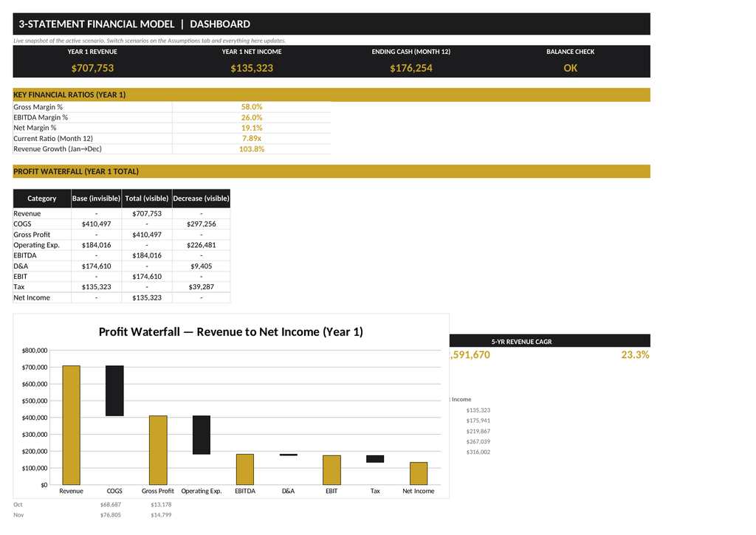This screenshot has height=535, width=756.
Task: Select the Operating Exp. row label in table
Action: point(37,245)
